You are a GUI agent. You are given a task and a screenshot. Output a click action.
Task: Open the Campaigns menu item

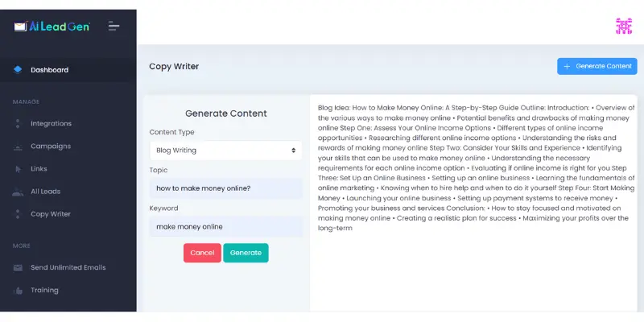click(x=51, y=147)
